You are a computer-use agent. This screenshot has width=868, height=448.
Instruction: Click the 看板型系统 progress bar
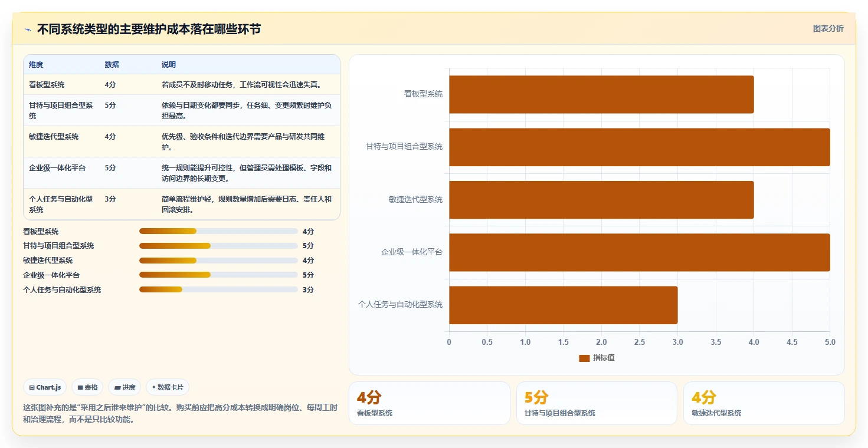coord(218,231)
